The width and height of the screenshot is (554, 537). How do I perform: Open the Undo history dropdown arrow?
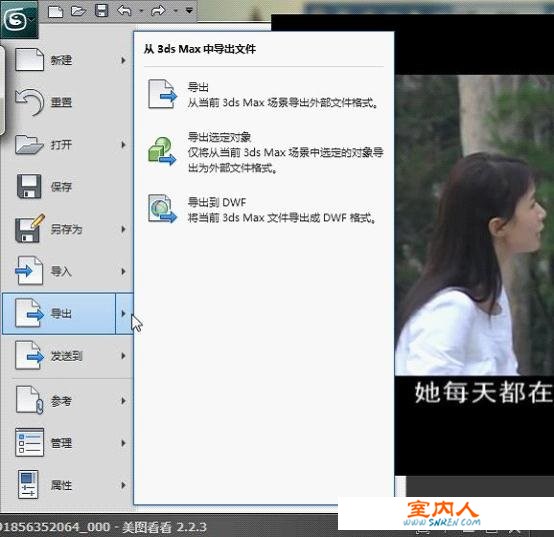(x=141, y=11)
